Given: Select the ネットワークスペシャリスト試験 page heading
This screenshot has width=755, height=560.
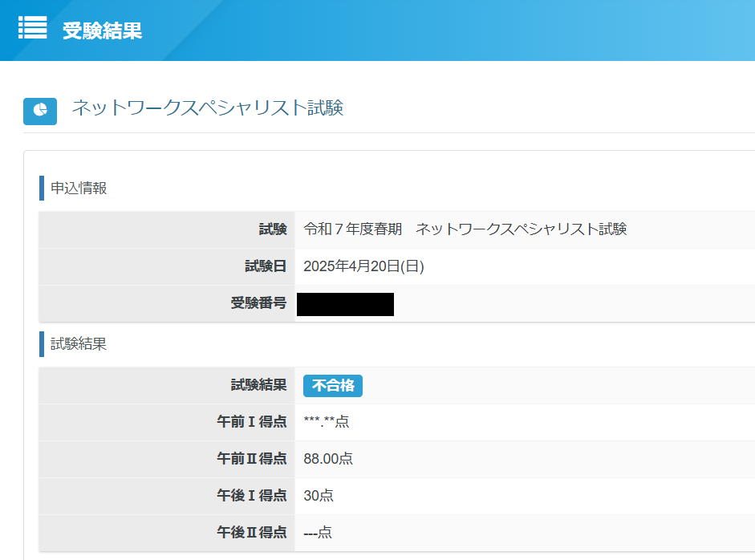Looking at the screenshot, I should click(208, 108).
